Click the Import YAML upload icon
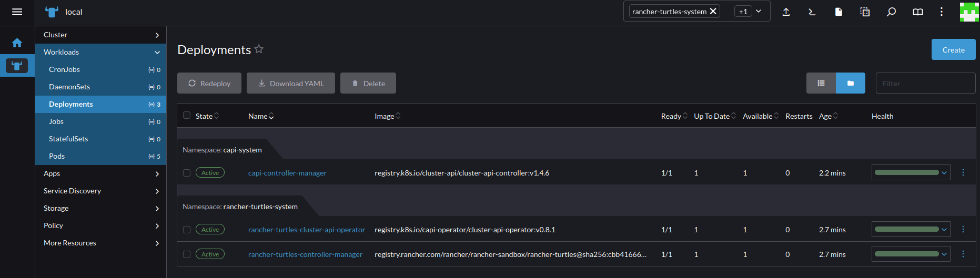Viewport: 980px width, 278px height. pos(786,12)
